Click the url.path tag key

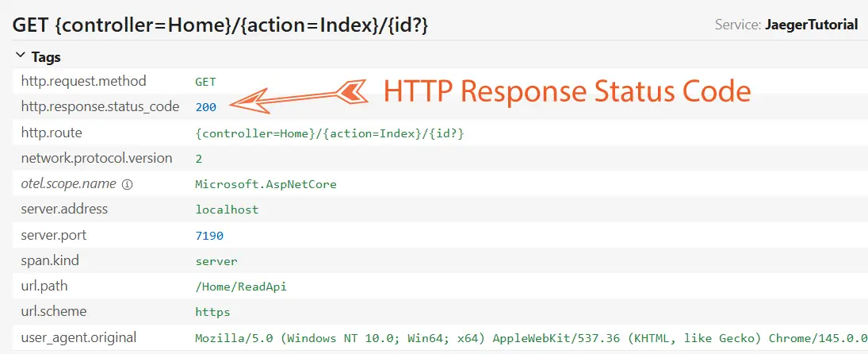coord(44,286)
